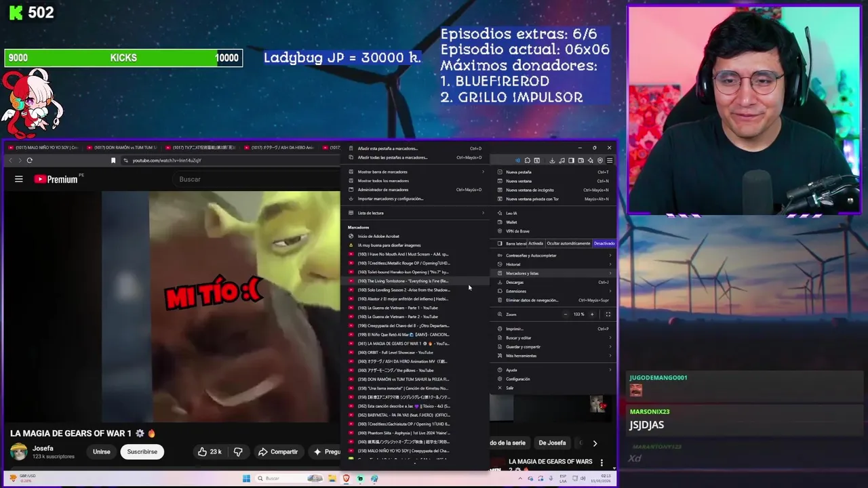The height and width of the screenshot is (488, 868).
Task: Click the bookmark icon in address bar
Action: click(113, 161)
